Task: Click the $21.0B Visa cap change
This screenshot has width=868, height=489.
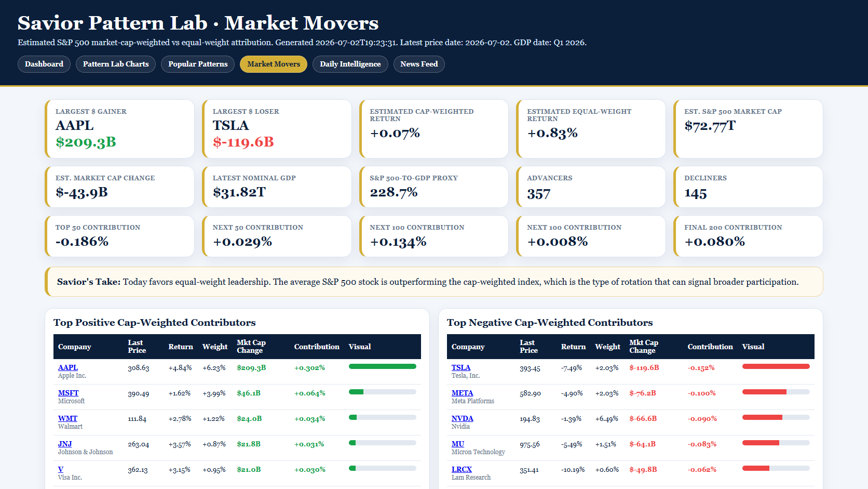Action: point(249,469)
